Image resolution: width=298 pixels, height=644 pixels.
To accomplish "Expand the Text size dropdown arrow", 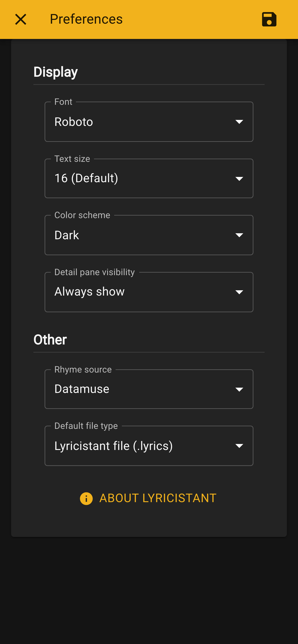I will coord(239,179).
